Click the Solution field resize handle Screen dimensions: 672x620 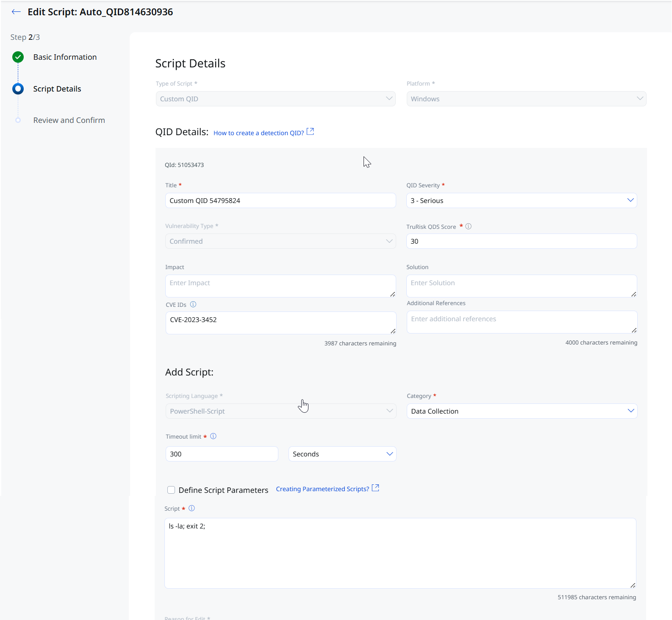coord(634,294)
